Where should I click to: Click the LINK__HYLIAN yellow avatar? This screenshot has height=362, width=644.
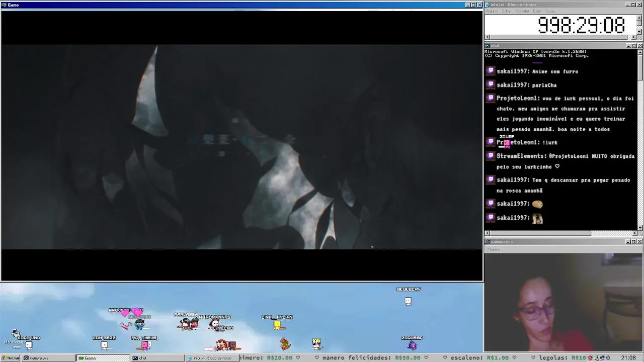click(277, 325)
